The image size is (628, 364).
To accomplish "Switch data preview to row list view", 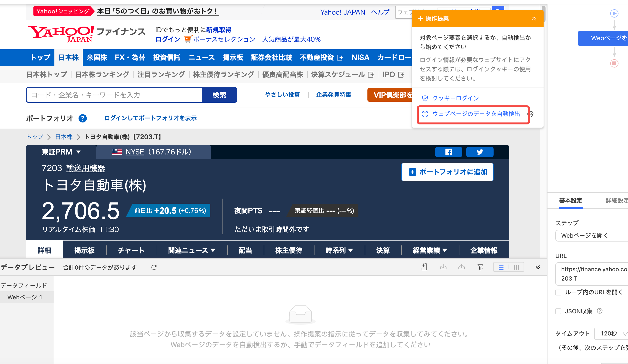I will [501, 267].
